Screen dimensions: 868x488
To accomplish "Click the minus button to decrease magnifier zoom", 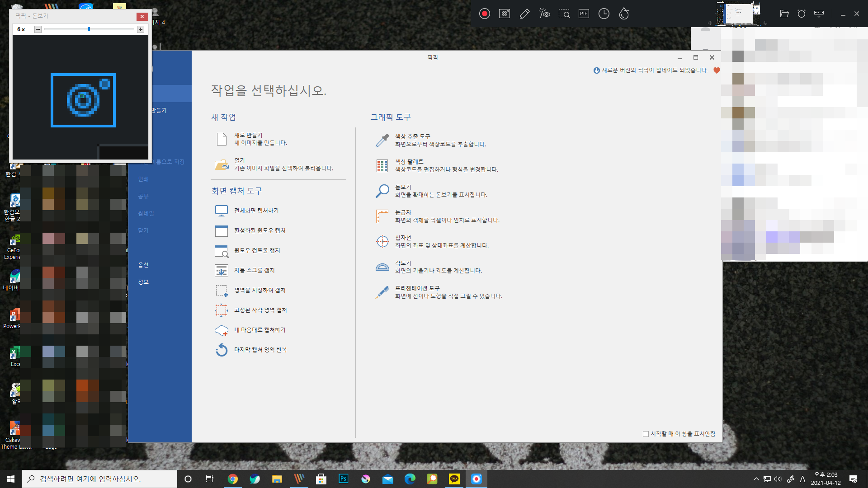I will [x=38, y=29].
